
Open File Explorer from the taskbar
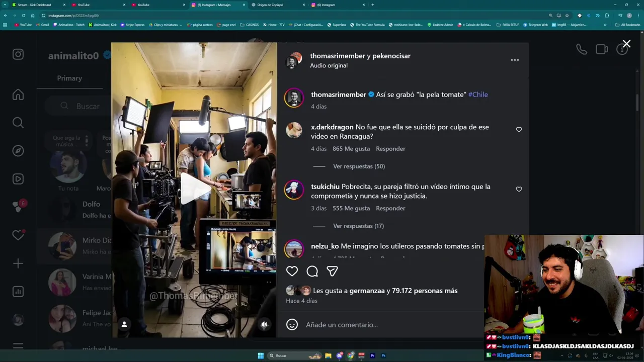(328, 355)
